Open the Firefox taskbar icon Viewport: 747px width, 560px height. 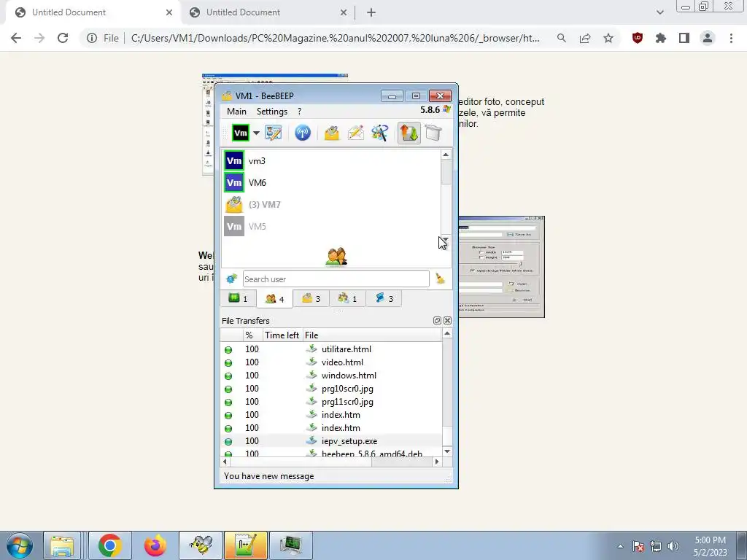point(155,545)
